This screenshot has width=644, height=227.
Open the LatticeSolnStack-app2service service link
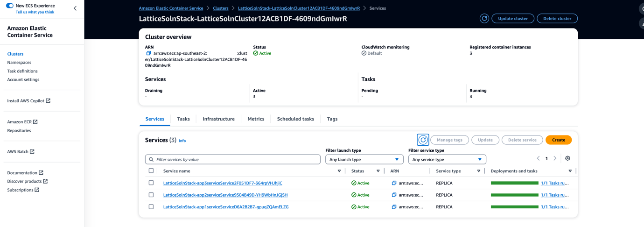click(x=225, y=195)
